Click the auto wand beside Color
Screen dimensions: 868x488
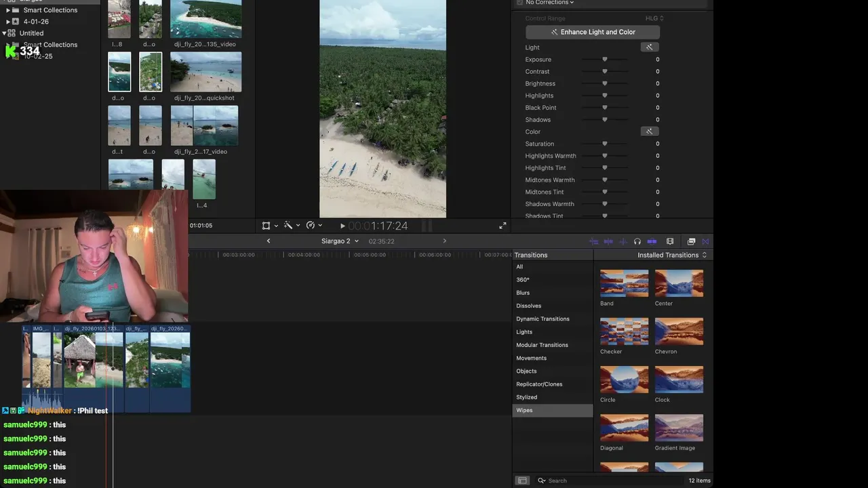click(x=649, y=131)
